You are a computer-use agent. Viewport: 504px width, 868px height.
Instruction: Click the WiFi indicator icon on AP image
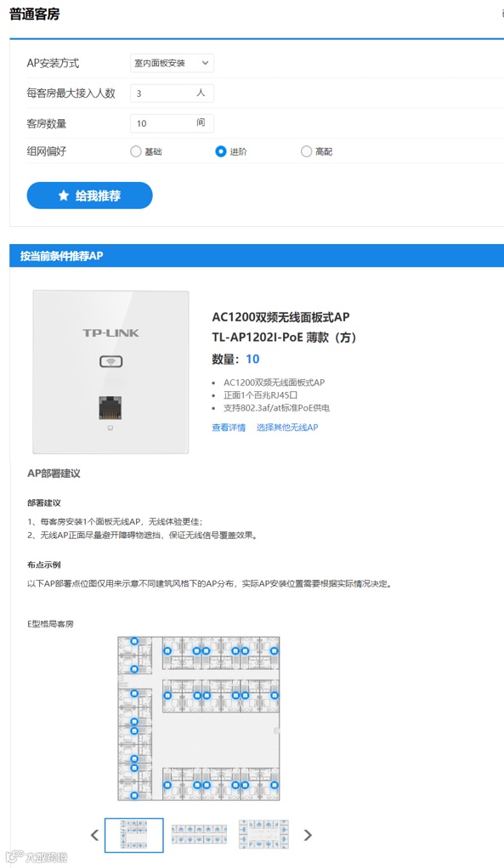[x=110, y=362]
